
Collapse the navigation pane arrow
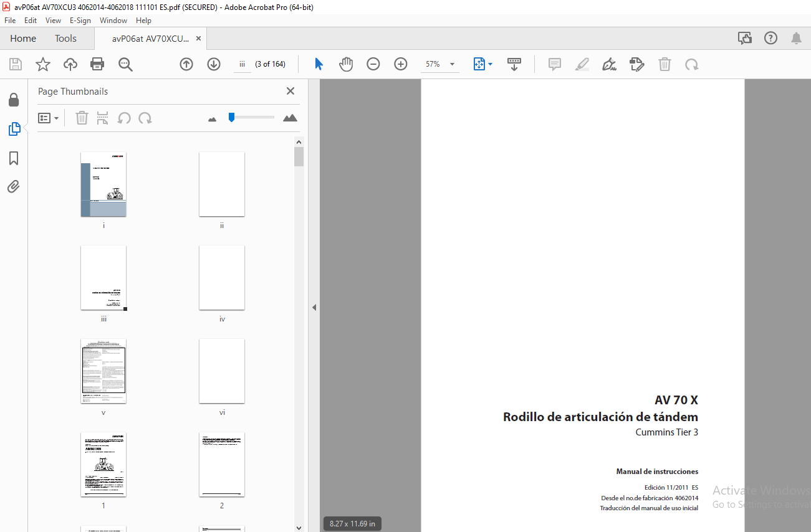tap(314, 307)
